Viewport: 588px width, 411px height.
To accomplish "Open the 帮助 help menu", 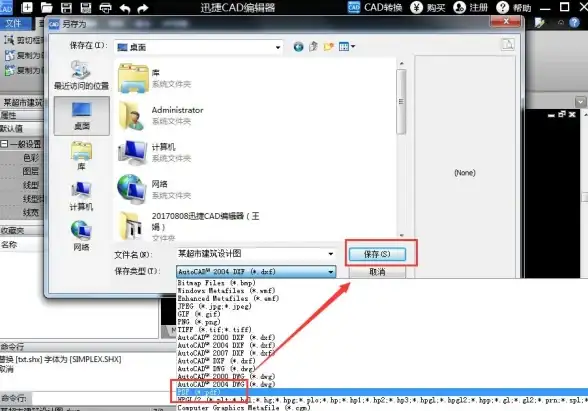I will [x=513, y=7].
